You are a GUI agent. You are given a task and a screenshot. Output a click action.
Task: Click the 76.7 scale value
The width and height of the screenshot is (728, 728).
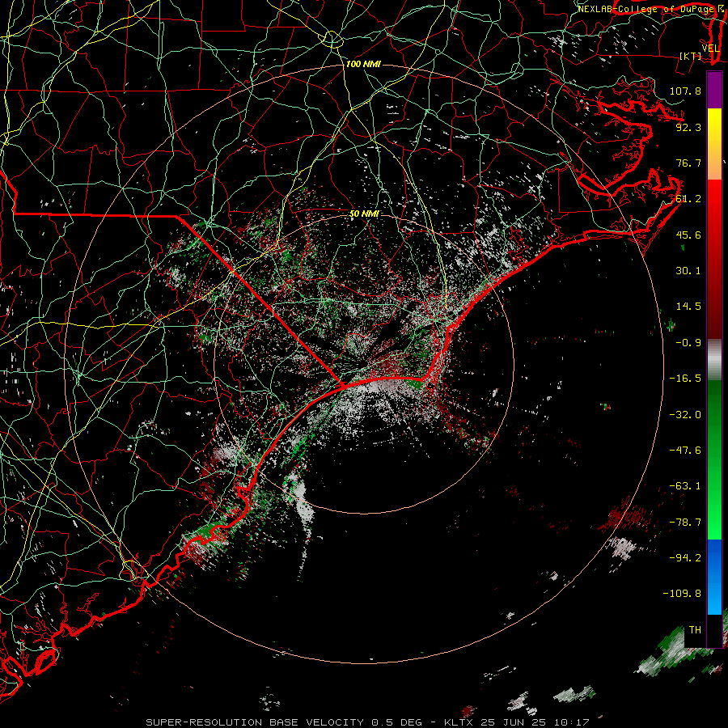pyautogui.click(x=688, y=163)
